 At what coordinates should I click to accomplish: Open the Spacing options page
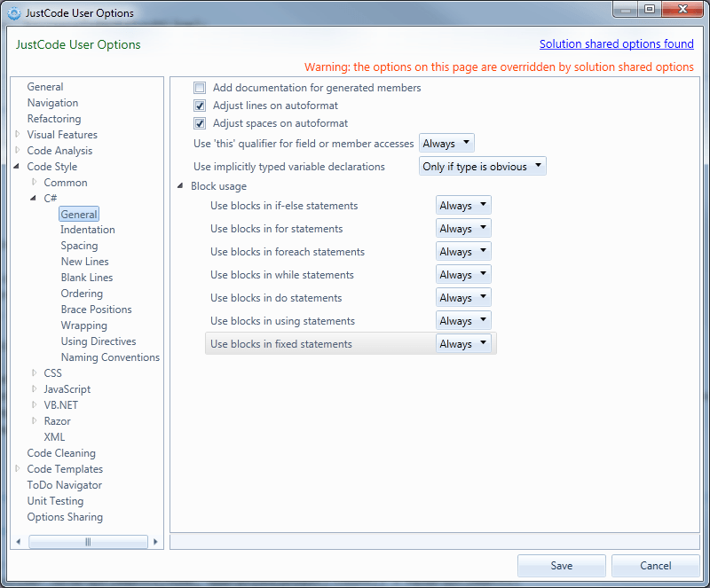(79, 246)
